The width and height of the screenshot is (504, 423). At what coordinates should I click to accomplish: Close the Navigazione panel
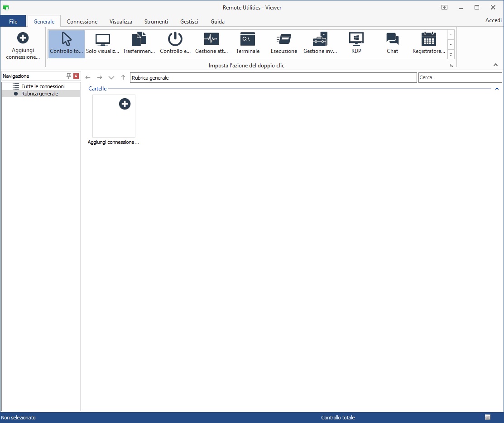(76, 76)
